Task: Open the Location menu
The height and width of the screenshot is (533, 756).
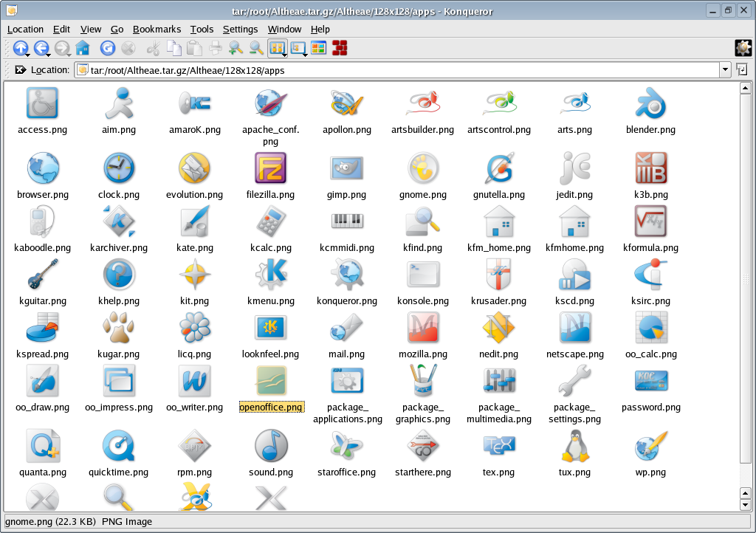Action: coord(25,30)
